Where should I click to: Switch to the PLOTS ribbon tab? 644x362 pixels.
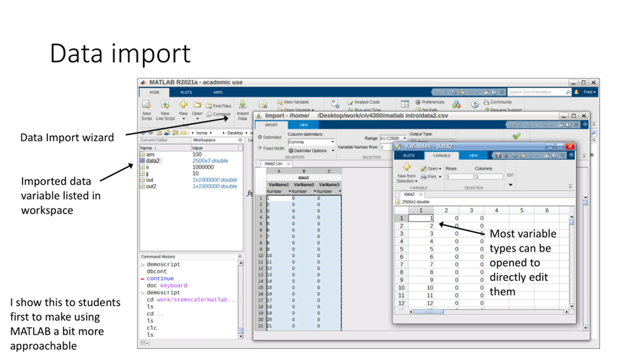(x=186, y=93)
